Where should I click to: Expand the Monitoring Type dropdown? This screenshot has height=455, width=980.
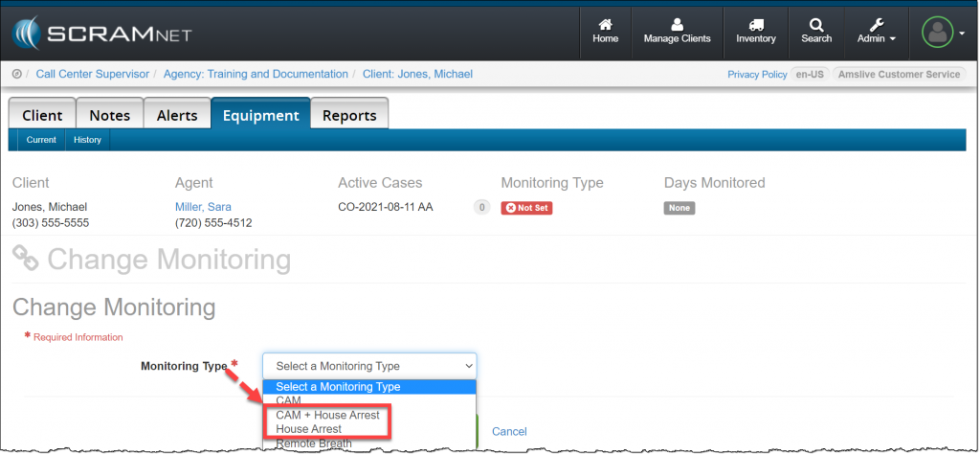369,366
